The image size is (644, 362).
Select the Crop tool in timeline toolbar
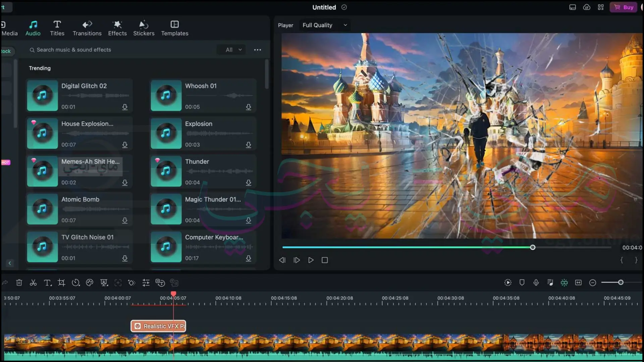click(x=61, y=283)
